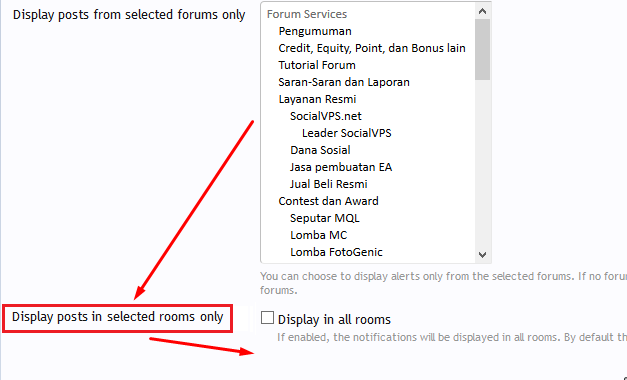
Task: Choose Leader SocialVPS sub-forum
Action: pos(347,133)
